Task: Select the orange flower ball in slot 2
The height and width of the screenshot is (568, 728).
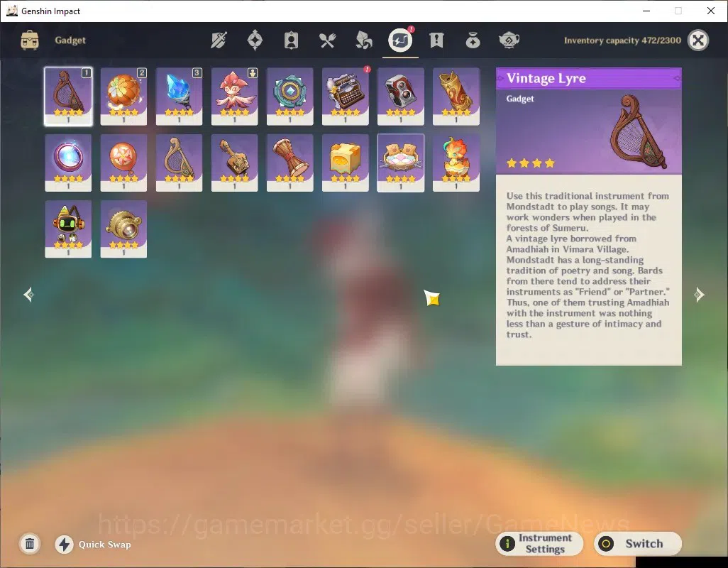Action: (x=123, y=97)
